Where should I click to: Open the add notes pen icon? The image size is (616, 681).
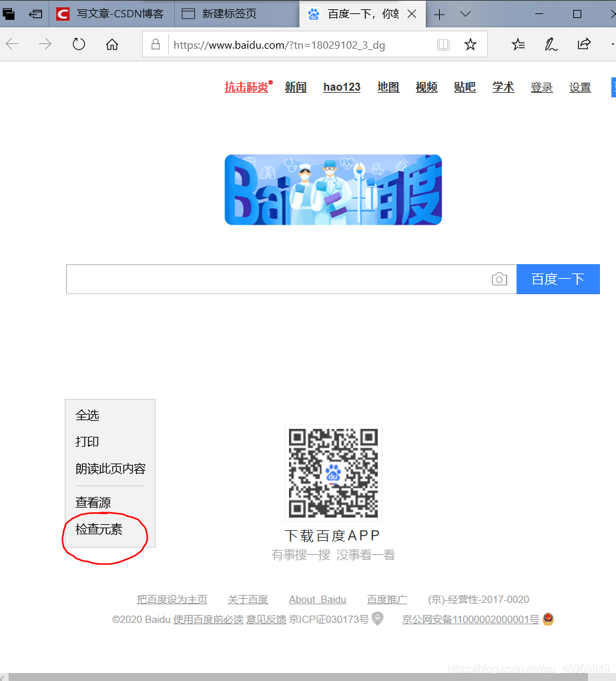click(551, 44)
